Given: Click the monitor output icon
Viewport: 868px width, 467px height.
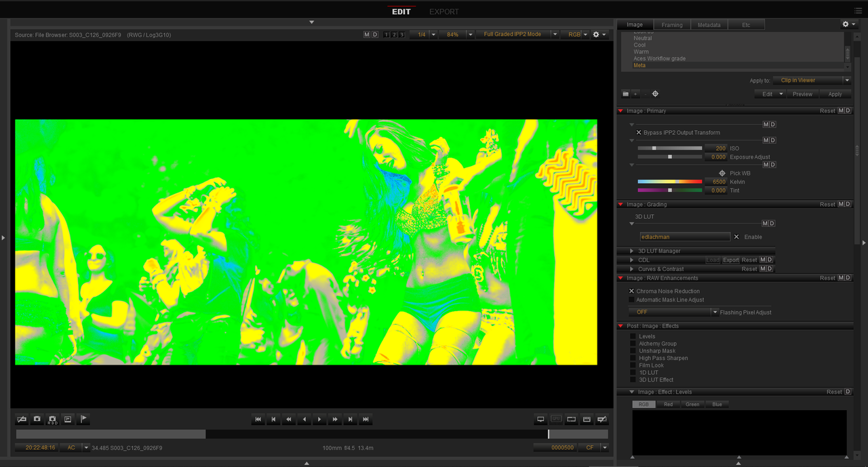Looking at the screenshot, I should (x=540, y=420).
